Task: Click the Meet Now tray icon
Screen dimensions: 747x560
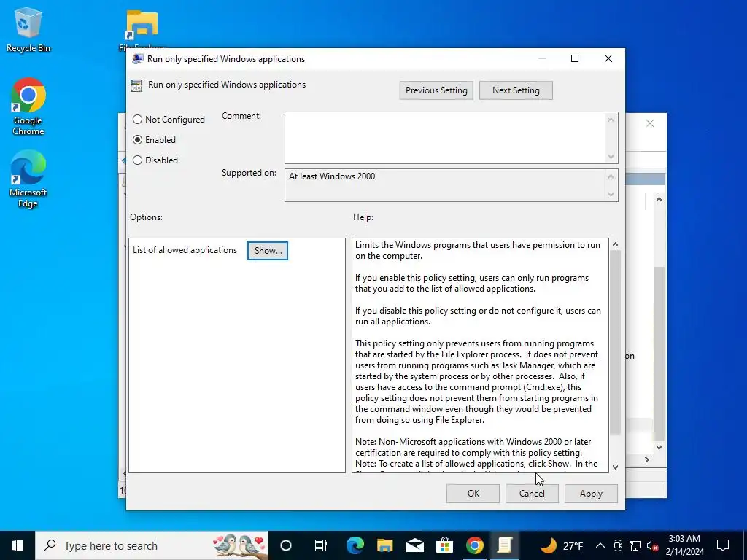Action: pyautogui.click(x=618, y=545)
